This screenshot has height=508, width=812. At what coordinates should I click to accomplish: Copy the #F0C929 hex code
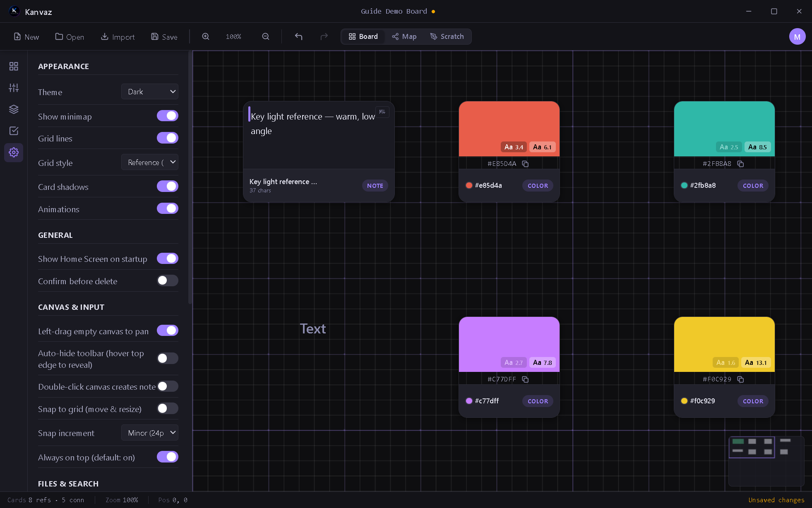pyautogui.click(x=740, y=379)
